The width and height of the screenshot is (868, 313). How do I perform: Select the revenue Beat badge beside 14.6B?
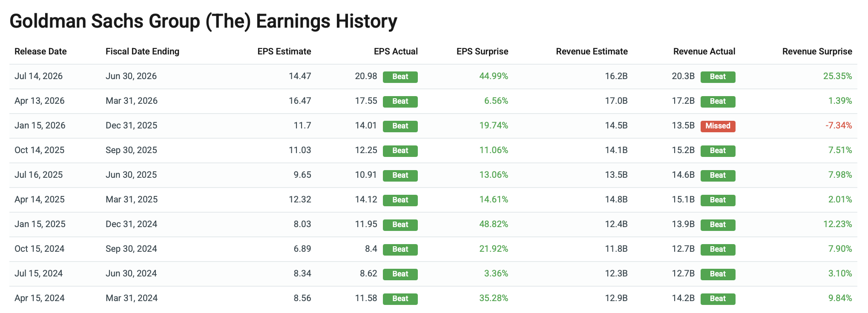(x=718, y=176)
